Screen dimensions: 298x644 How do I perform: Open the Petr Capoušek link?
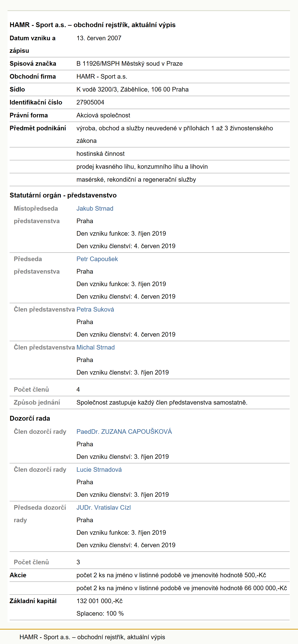[x=97, y=259]
